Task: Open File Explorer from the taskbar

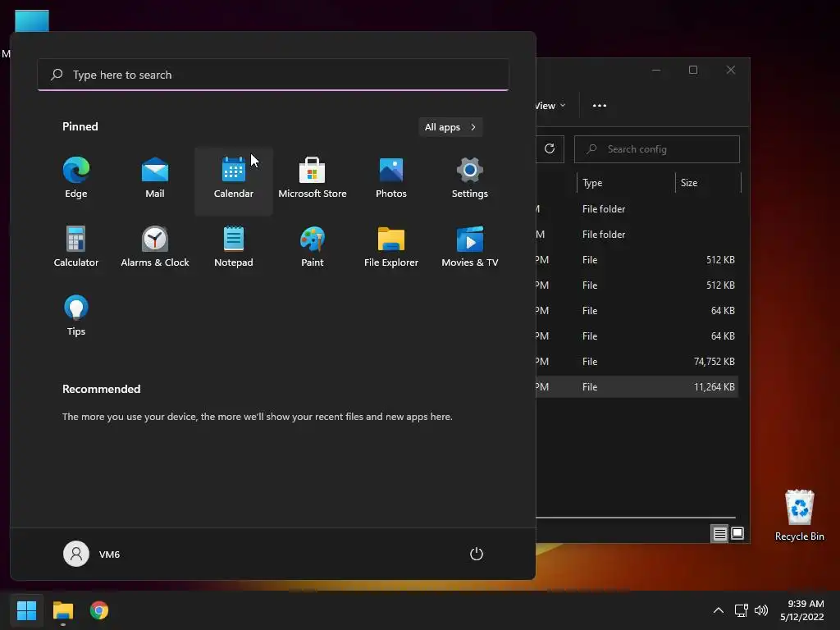Action: [62, 610]
